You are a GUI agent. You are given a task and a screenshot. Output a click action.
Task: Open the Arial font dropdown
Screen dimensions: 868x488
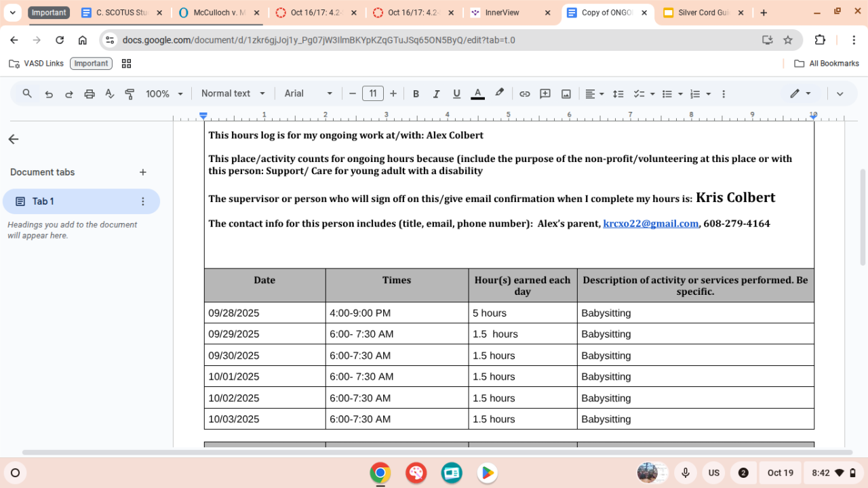point(309,94)
